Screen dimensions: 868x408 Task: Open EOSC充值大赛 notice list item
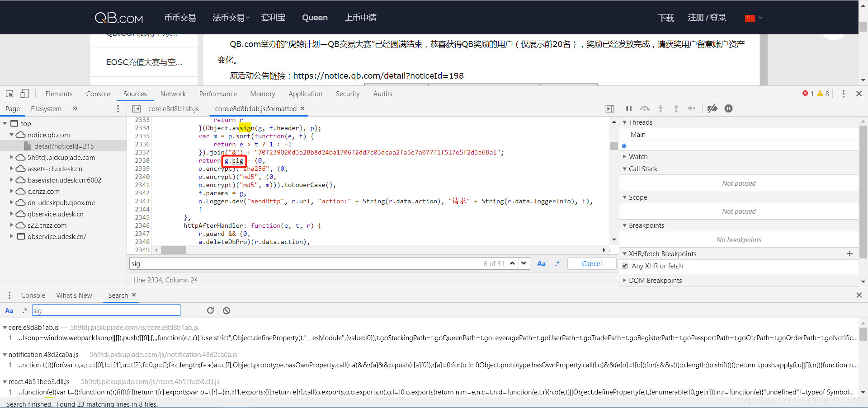click(144, 62)
